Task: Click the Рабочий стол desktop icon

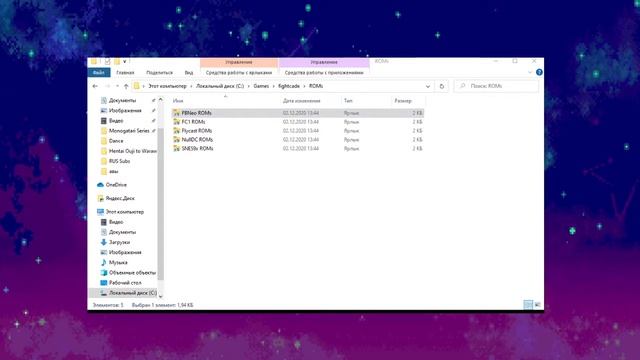Action: coord(104,282)
